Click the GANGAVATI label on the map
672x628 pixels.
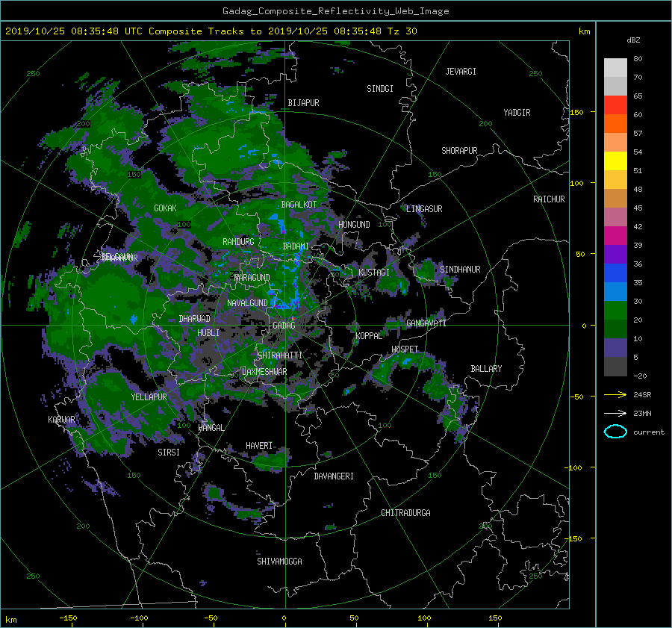pos(426,323)
